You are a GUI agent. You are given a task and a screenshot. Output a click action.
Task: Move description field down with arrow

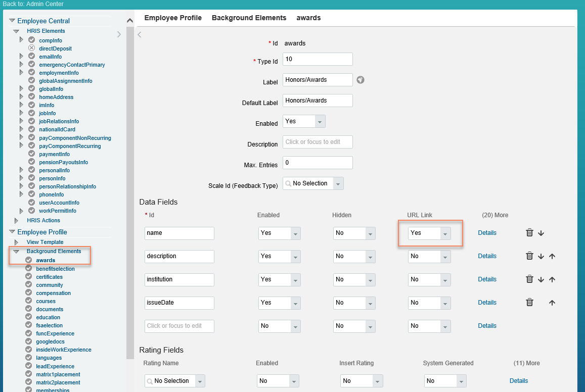point(541,256)
